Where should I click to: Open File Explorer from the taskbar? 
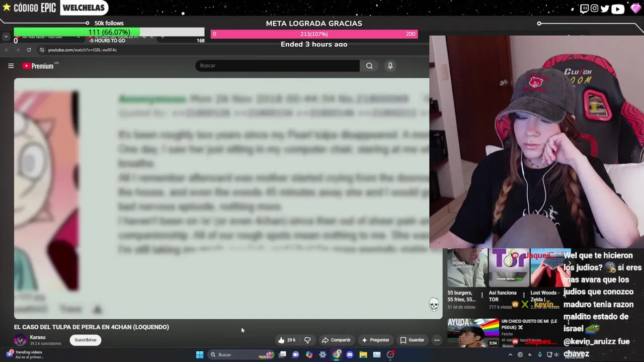click(363, 354)
